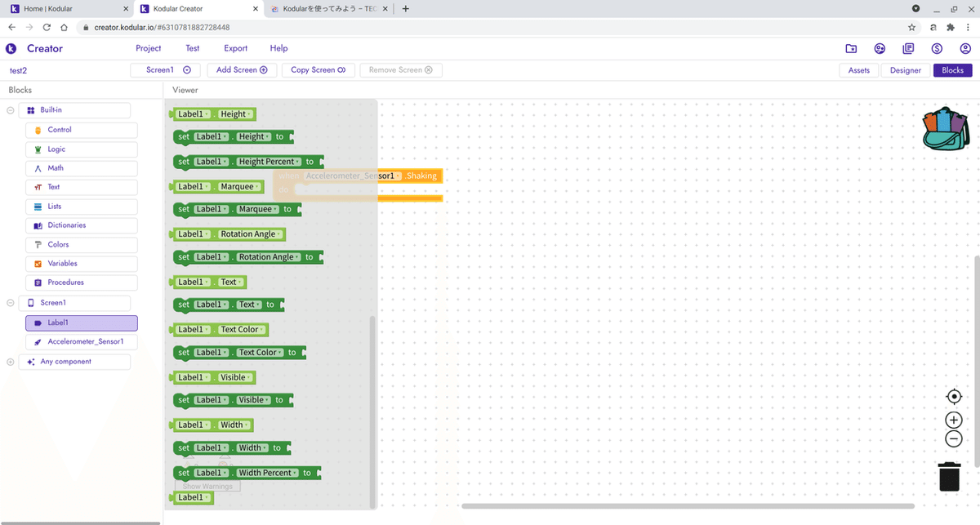Click the Copy Screen button

click(318, 70)
